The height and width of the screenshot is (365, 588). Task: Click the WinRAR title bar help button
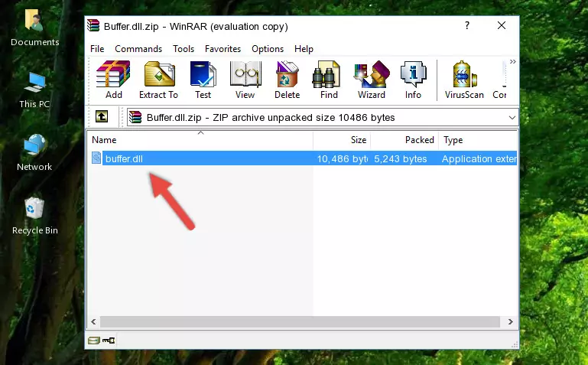(467, 25)
